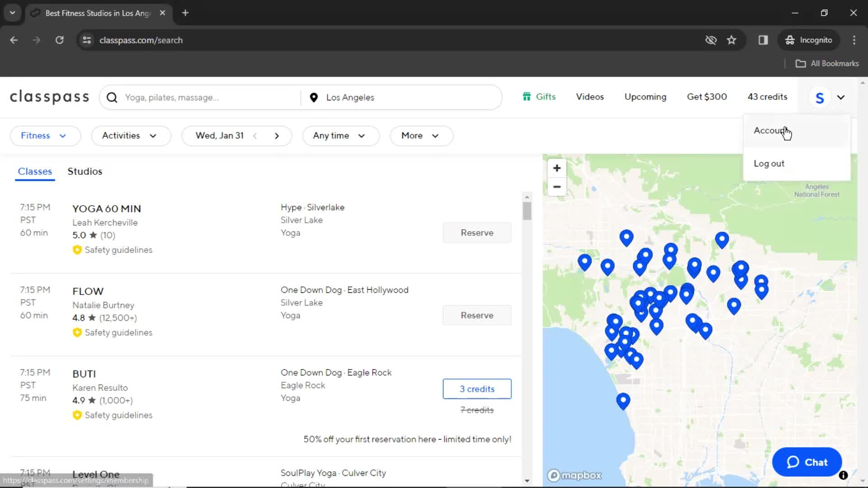The image size is (868, 488).
Task: Open the YOGA 60 MIN class title
Action: [x=107, y=209]
